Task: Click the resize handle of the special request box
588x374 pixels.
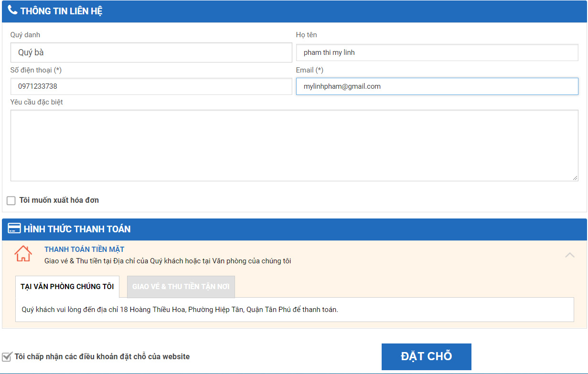Action: coord(575,178)
